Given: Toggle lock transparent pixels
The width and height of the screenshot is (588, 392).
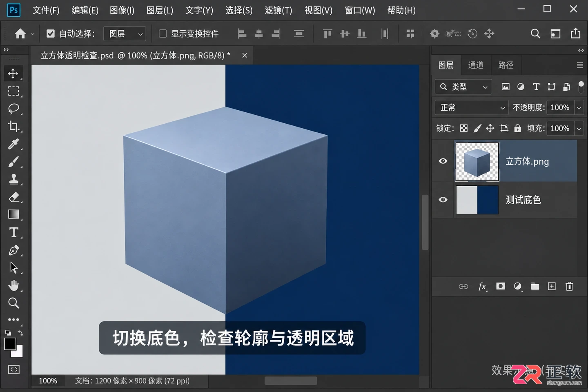Looking at the screenshot, I should 464,128.
